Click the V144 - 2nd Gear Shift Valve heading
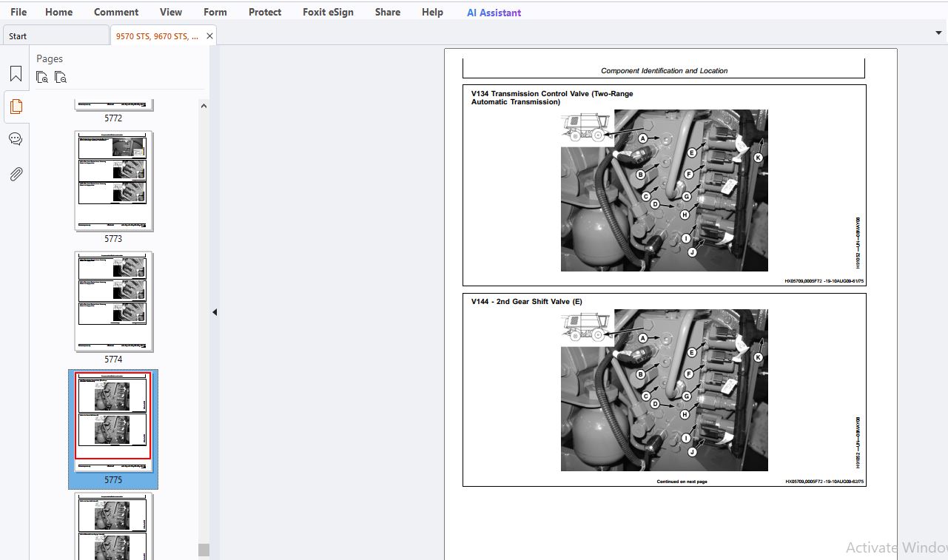The height and width of the screenshot is (560, 948). [526, 302]
